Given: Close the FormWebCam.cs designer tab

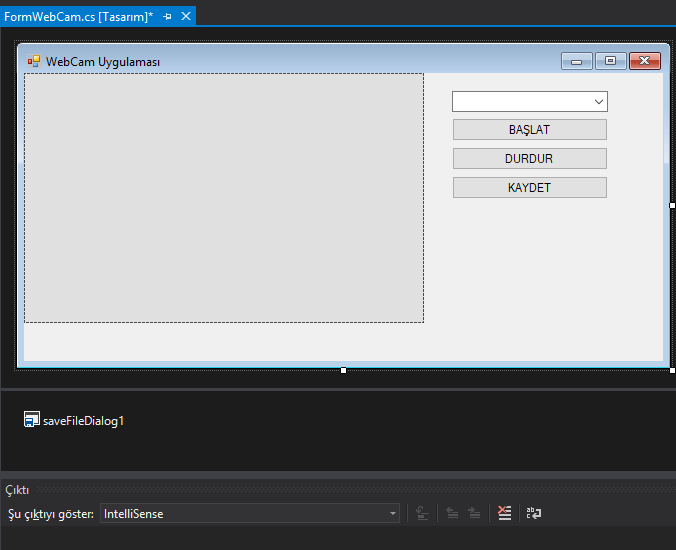Looking at the screenshot, I should click(186, 16).
